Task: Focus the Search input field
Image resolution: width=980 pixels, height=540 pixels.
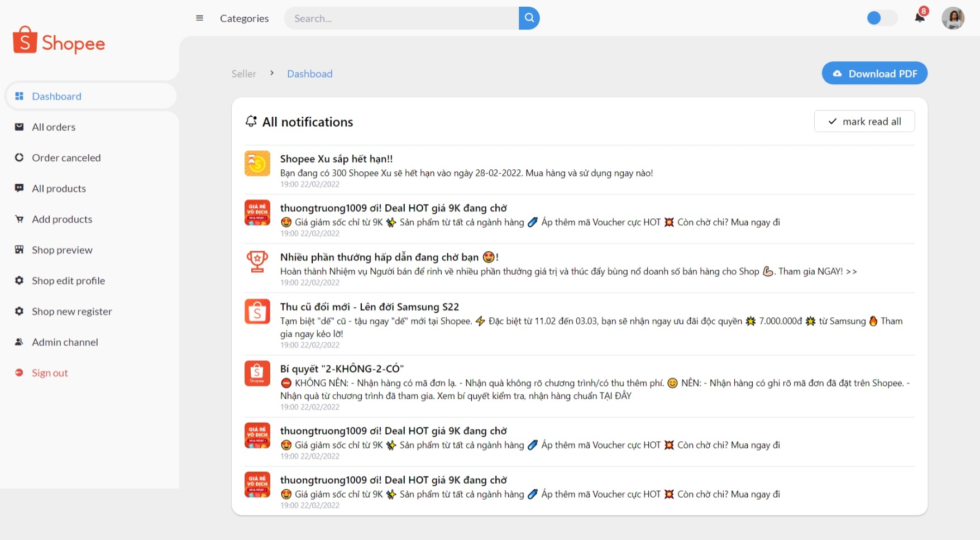Action: (401, 18)
